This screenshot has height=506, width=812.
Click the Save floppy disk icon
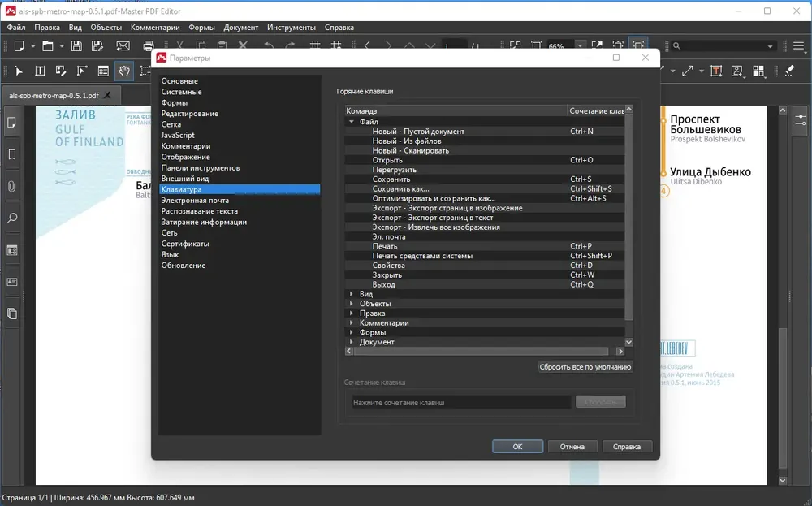point(76,46)
